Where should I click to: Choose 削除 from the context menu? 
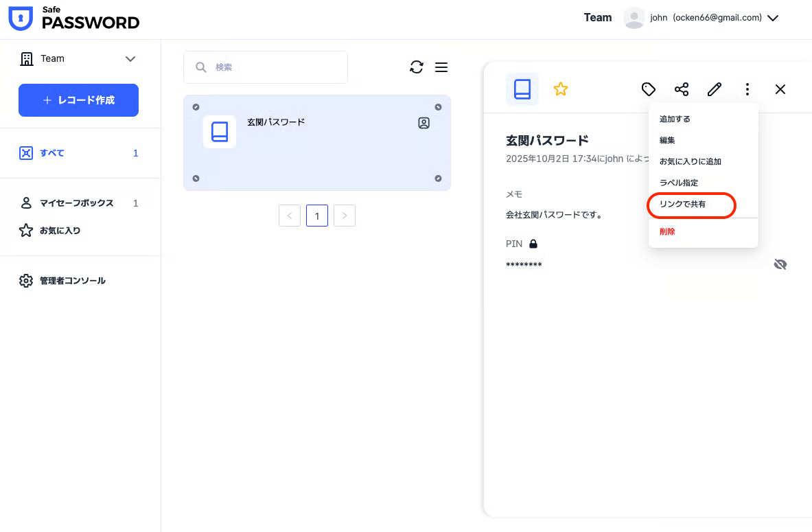click(x=667, y=232)
